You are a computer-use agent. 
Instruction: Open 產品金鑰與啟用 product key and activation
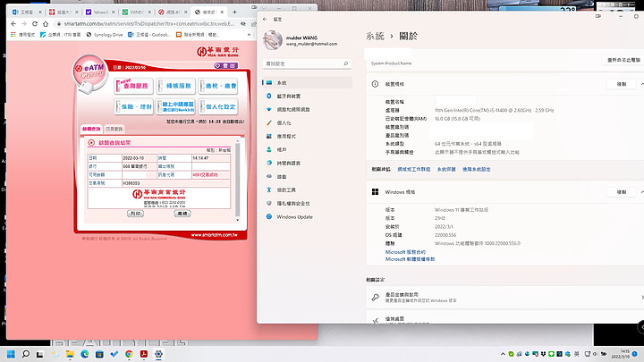[x=504, y=298]
